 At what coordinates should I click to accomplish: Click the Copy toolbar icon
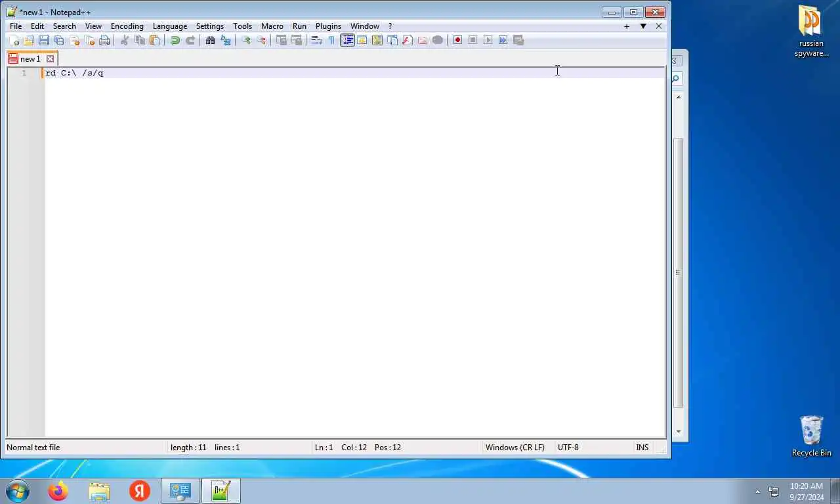click(140, 40)
